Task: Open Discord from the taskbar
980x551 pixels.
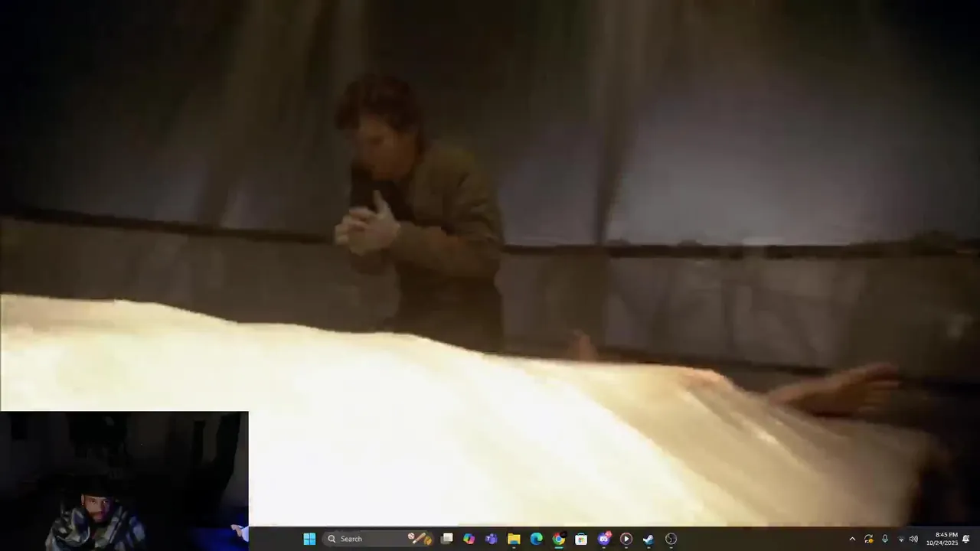Action: (604, 539)
